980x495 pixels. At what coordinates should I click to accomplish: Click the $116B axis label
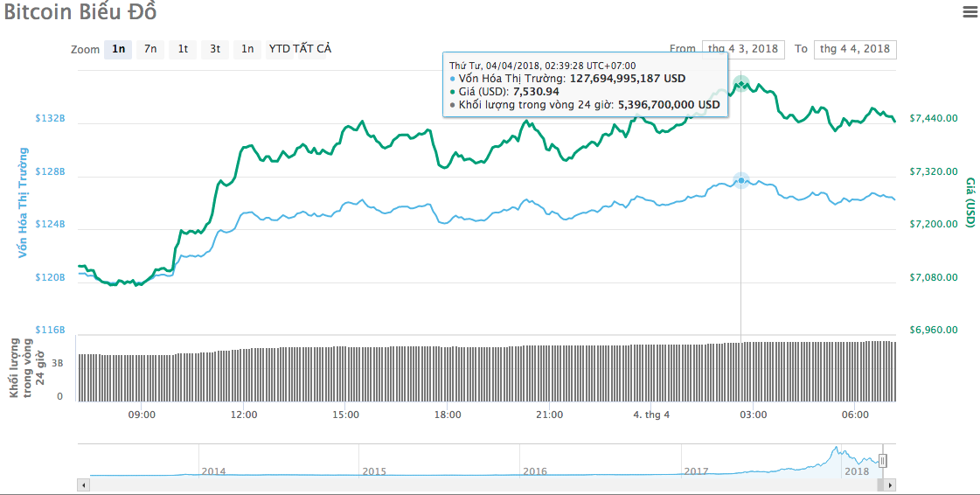coord(50,330)
